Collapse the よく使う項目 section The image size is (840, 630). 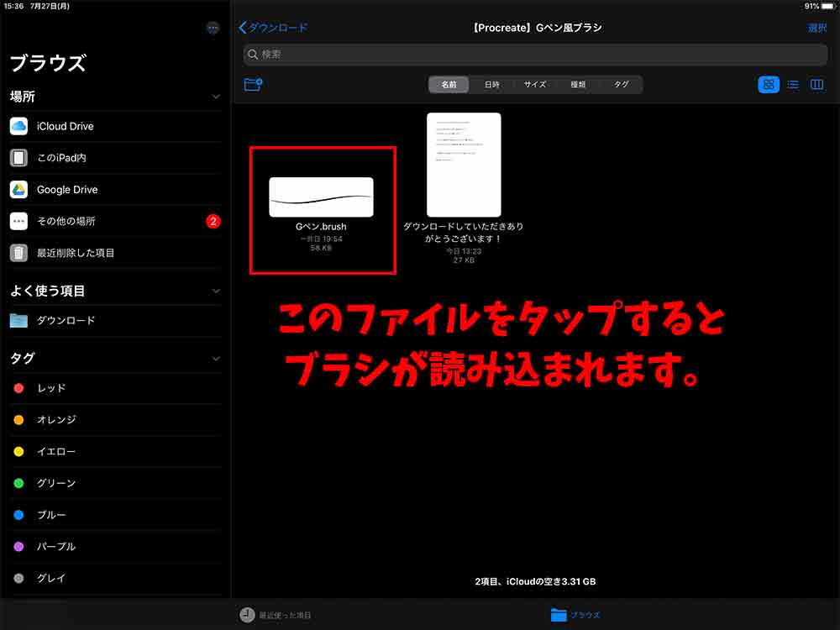[x=216, y=291]
